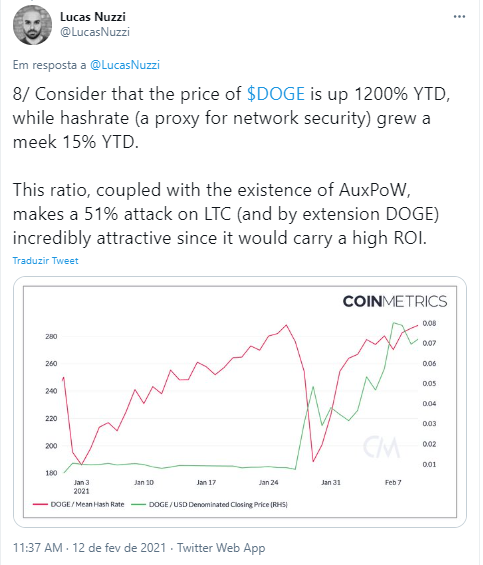Click the green DOGE / USD Closing Price legend swatch
Viewport: 483px width, 565px height.
138,504
